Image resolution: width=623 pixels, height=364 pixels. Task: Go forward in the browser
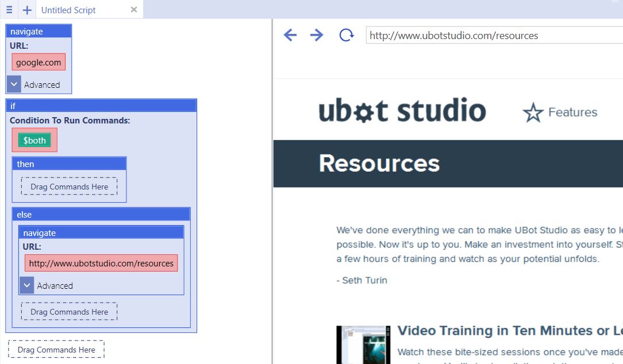click(317, 35)
